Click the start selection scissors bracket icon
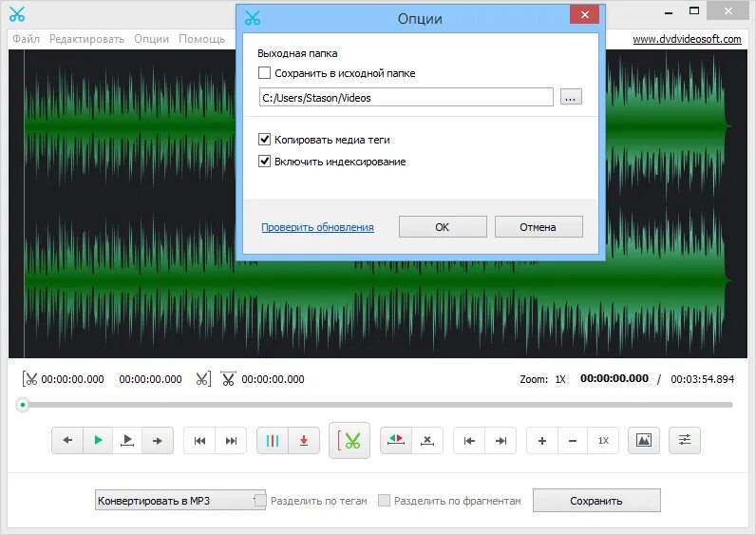Screen dimensions: 756x535 tap(29, 379)
